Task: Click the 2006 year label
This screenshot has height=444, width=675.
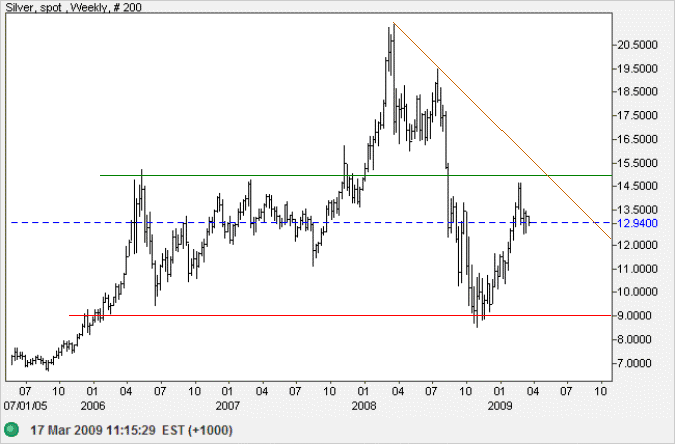Action: 93,406
